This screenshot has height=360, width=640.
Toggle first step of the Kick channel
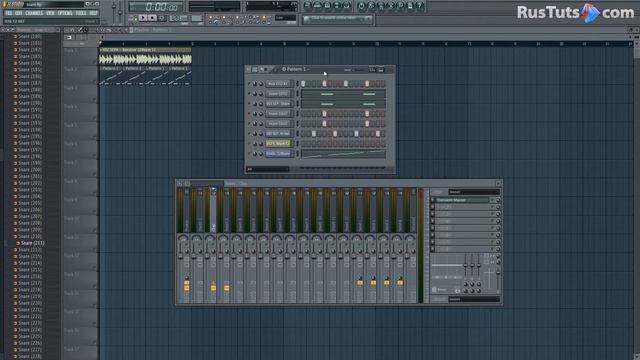[303, 84]
